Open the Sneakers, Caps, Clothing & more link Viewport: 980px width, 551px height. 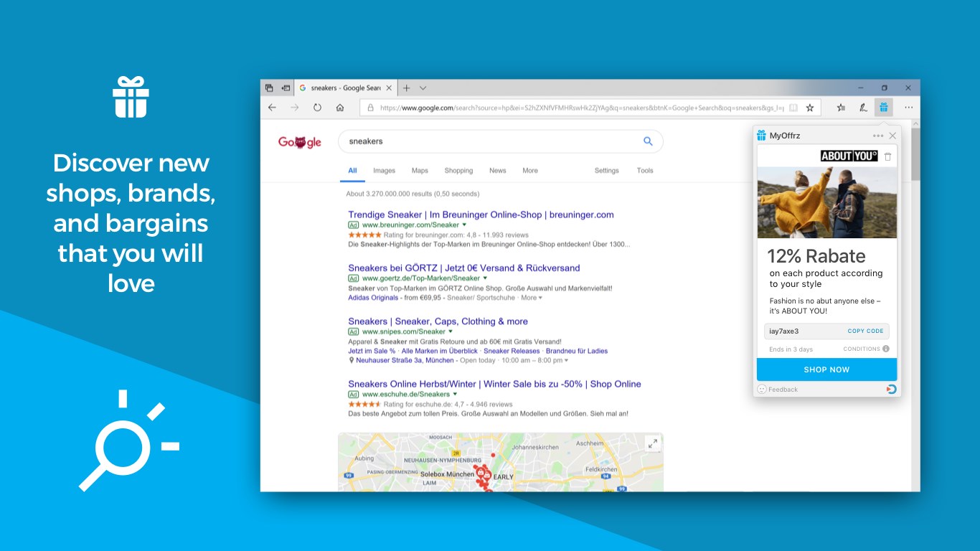[x=438, y=321]
